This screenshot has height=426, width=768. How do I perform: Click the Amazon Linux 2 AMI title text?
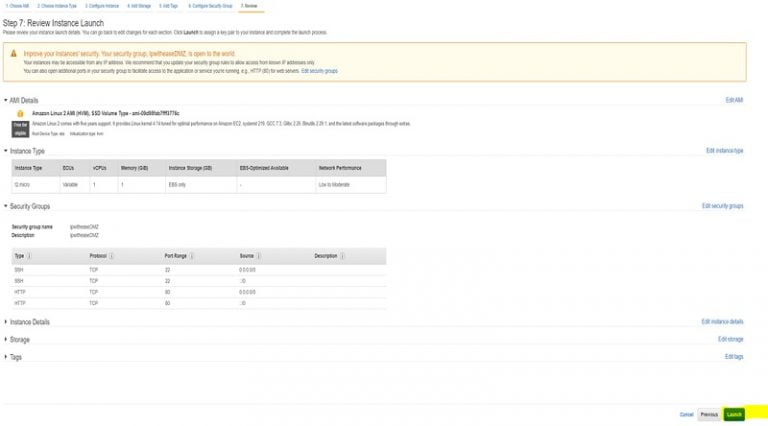(105, 113)
